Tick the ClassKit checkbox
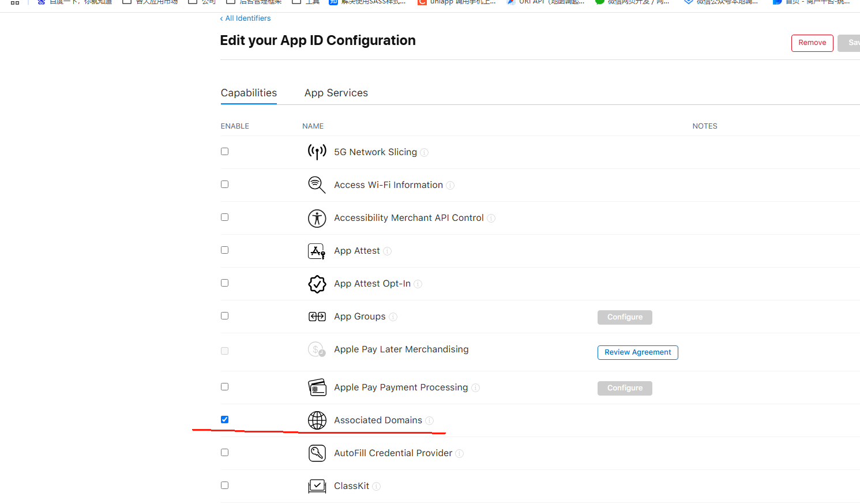 pos(225,486)
